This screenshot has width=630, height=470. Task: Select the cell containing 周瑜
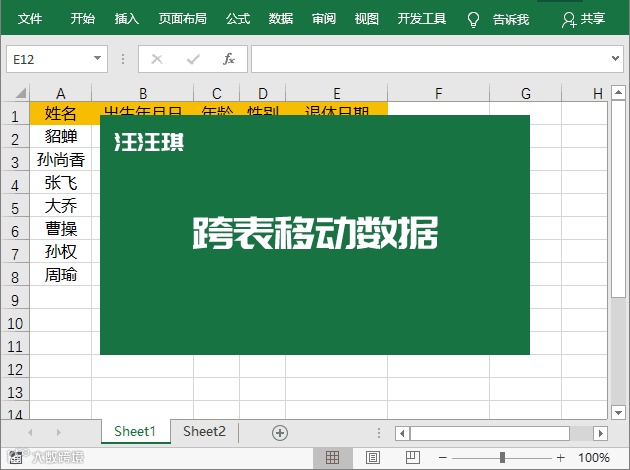coord(61,274)
